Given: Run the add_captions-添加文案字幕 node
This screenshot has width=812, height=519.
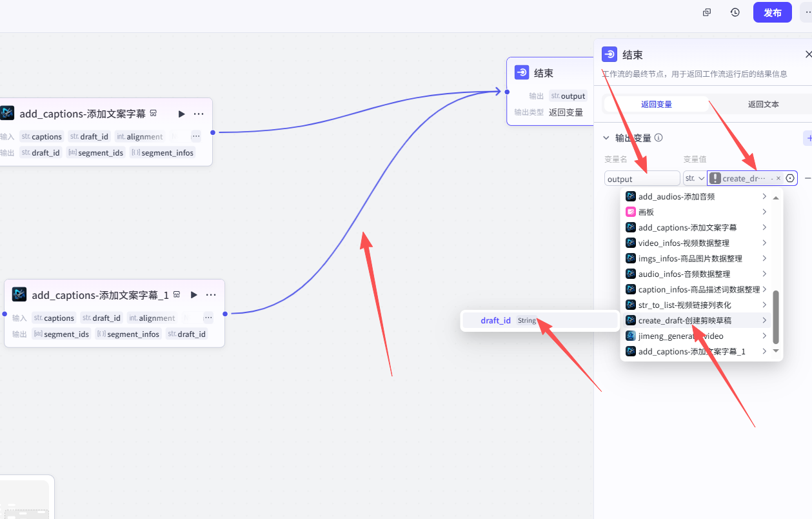Looking at the screenshot, I should [181, 114].
